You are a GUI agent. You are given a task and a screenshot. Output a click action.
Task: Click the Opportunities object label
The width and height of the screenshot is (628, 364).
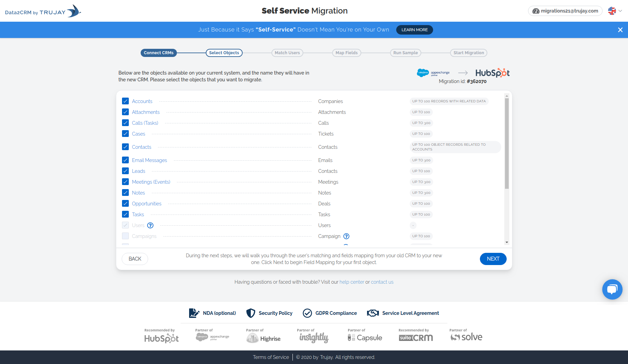tap(147, 204)
